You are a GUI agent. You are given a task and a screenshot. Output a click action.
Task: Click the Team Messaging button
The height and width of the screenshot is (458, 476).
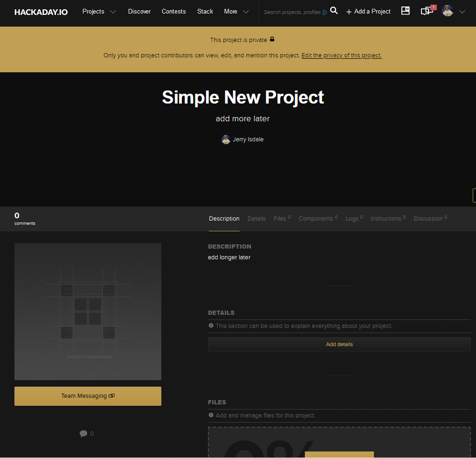[88, 396]
